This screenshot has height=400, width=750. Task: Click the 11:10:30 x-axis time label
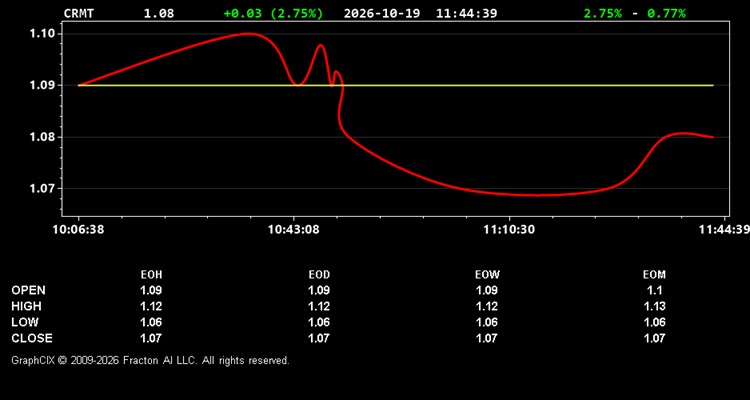click(x=509, y=230)
